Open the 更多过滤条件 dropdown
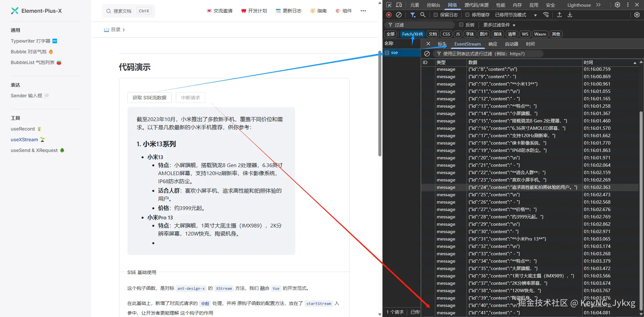The image size is (644, 317). [499, 25]
